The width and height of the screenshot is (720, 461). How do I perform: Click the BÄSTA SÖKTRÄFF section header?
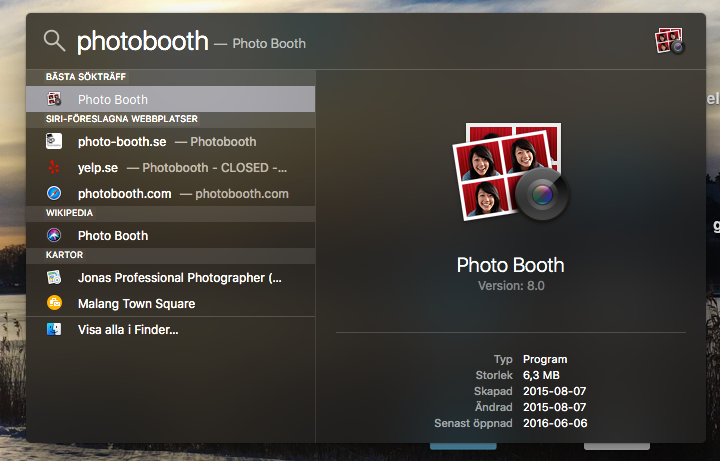85,77
